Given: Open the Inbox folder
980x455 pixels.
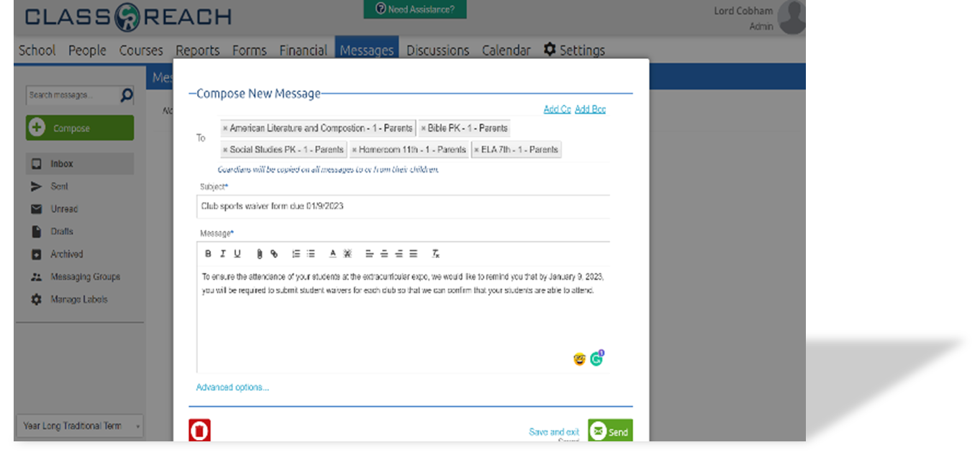Looking at the screenshot, I should click(80, 164).
